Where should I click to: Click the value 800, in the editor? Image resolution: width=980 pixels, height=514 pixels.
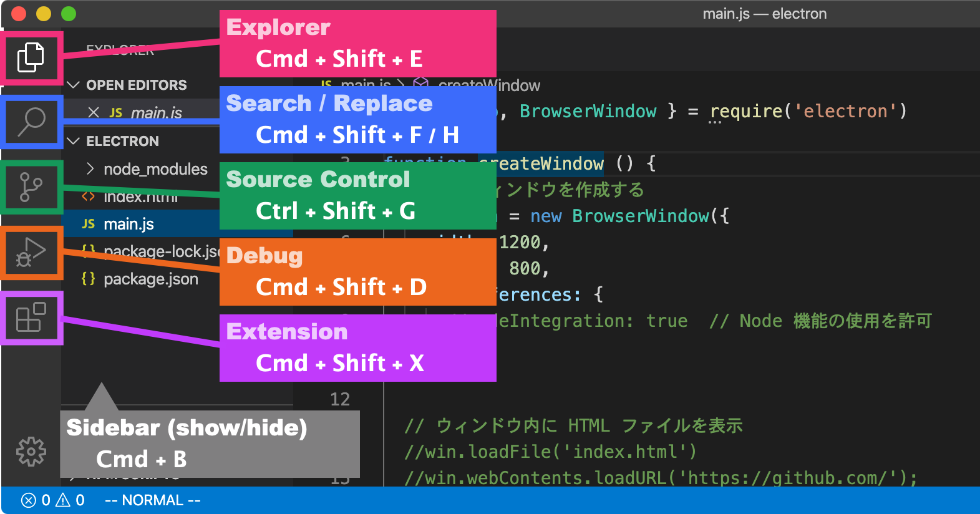pyautogui.click(x=529, y=268)
